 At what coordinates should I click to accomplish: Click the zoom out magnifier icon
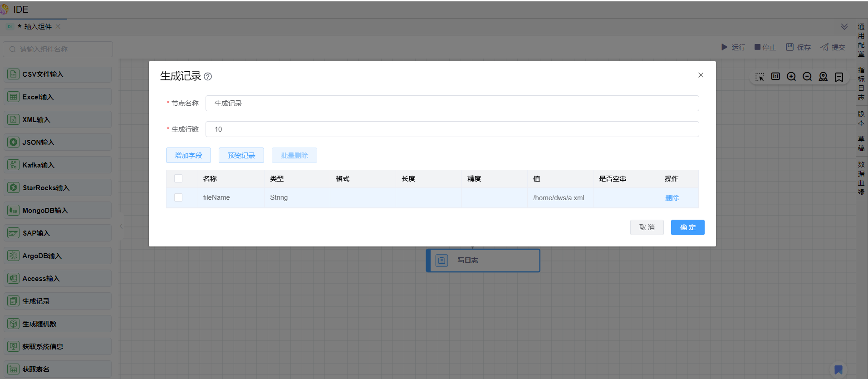click(x=807, y=77)
